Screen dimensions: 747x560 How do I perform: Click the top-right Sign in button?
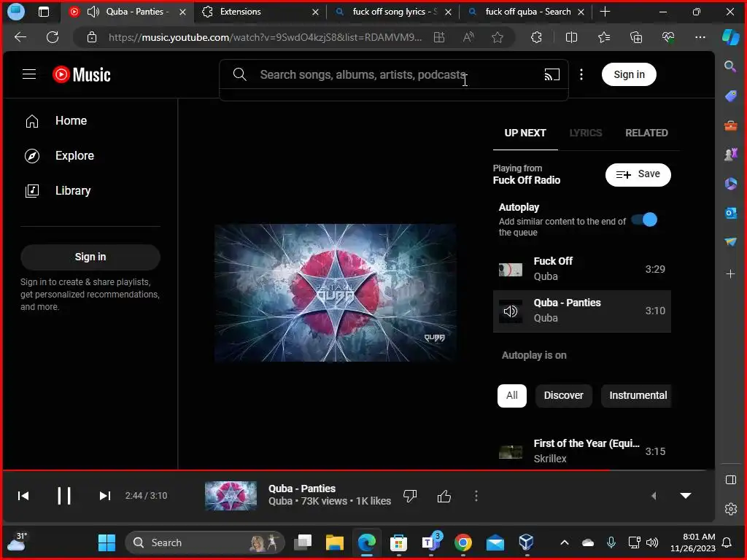tap(629, 74)
